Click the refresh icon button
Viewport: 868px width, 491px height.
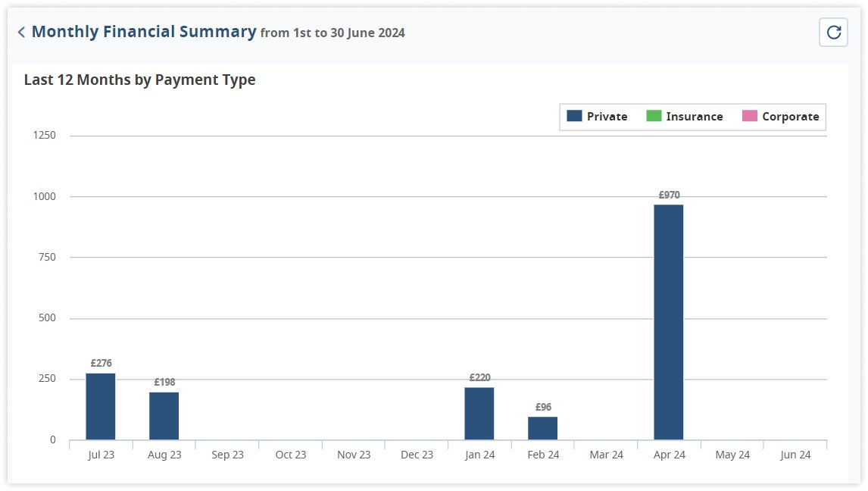point(833,33)
